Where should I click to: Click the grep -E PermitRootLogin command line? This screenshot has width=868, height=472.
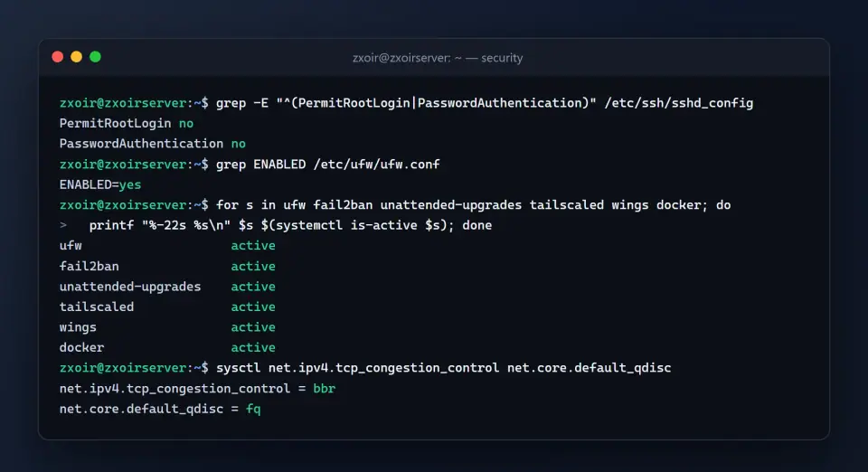click(x=406, y=103)
